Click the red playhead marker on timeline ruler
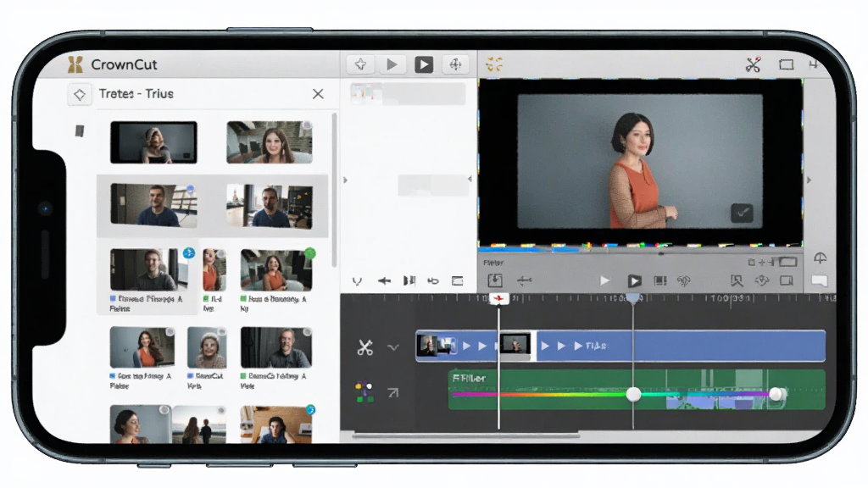The image size is (868, 488). click(498, 299)
